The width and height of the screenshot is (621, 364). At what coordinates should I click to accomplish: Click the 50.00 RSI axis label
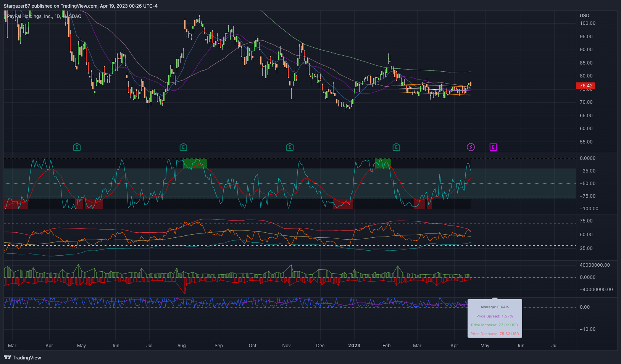click(x=586, y=235)
